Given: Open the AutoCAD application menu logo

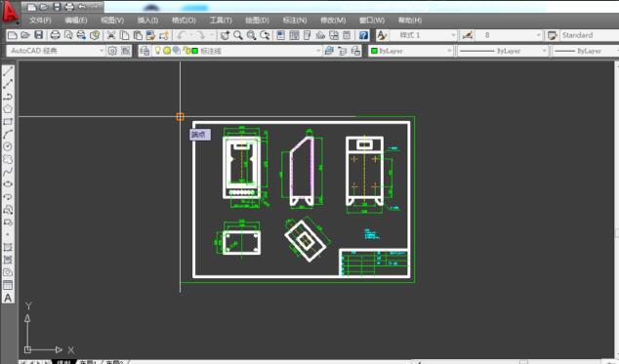Looking at the screenshot, I should click(10, 12).
